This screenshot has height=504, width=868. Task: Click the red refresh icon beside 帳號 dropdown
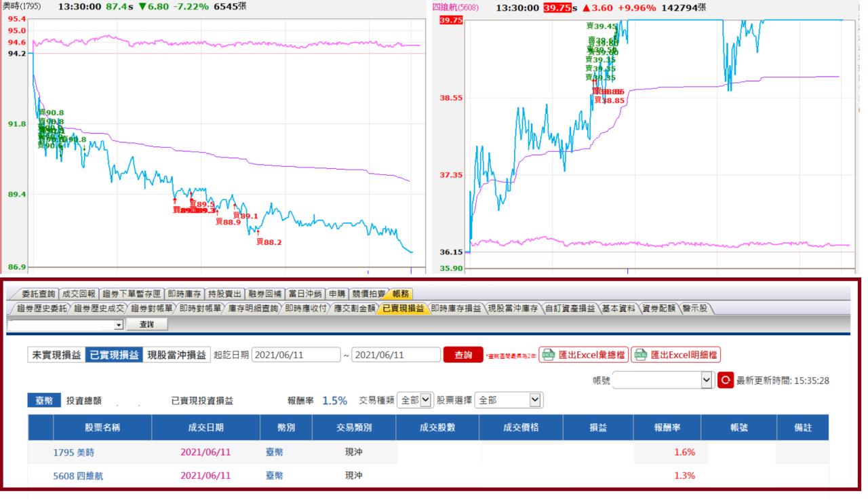pyautogui.click(x=726, y=381)
